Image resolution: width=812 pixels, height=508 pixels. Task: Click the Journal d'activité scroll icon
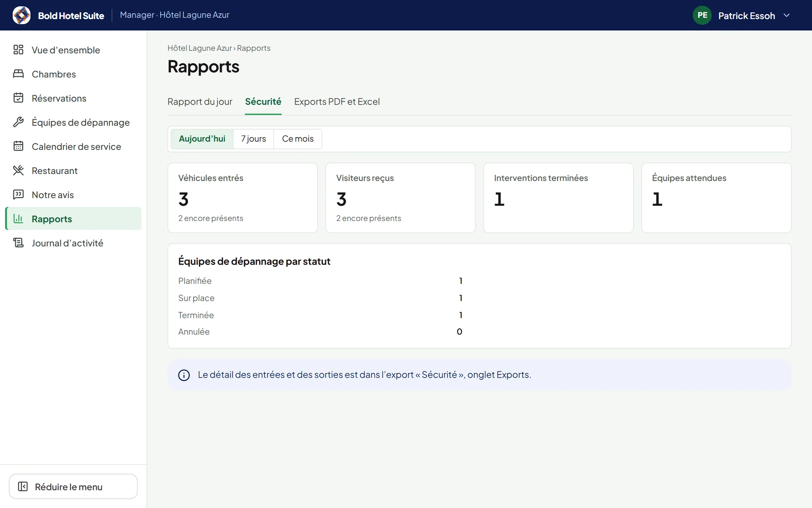[18, 243]
